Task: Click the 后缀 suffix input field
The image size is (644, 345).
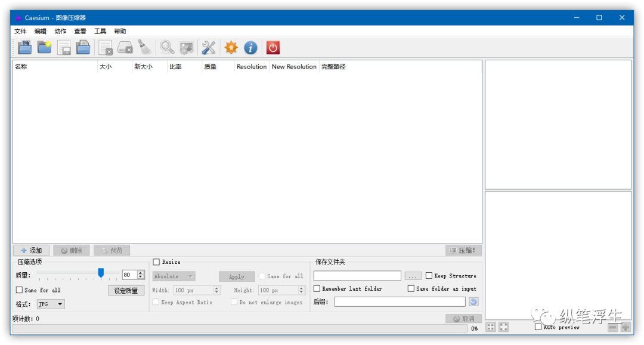Action: (400, 301)
